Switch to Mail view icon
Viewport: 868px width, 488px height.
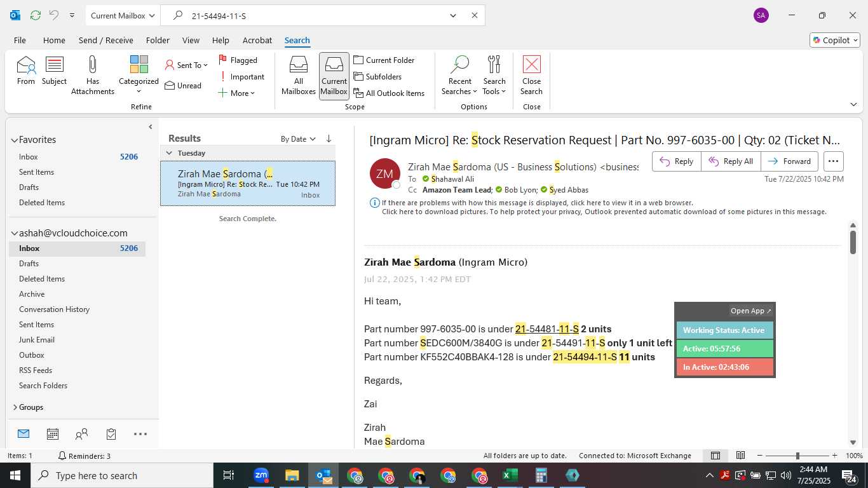24,434
